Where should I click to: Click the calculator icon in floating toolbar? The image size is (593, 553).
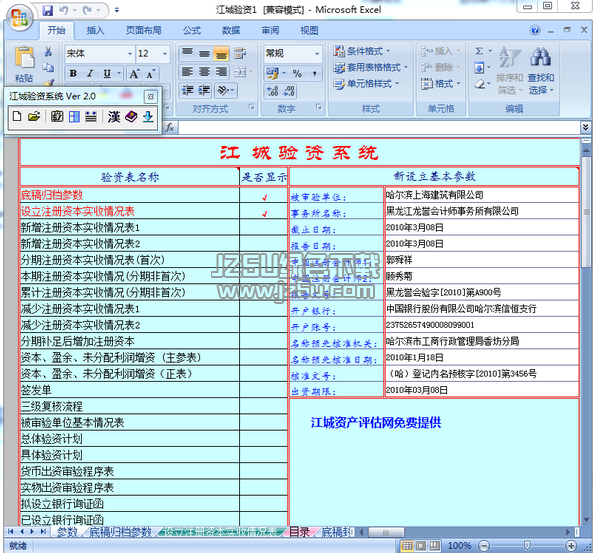click(x=57, y=116)
